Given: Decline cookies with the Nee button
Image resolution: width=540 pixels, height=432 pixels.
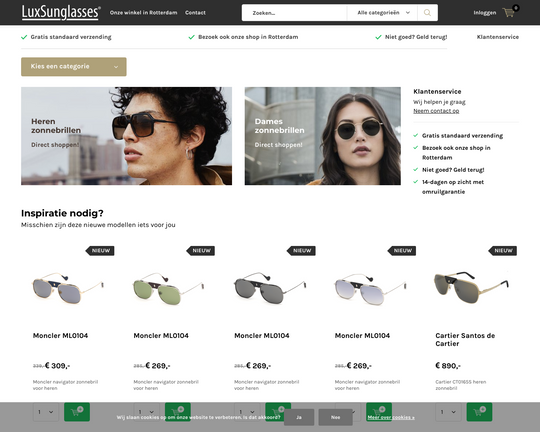Looking at the screenshot, I should [x=335, y=417].
